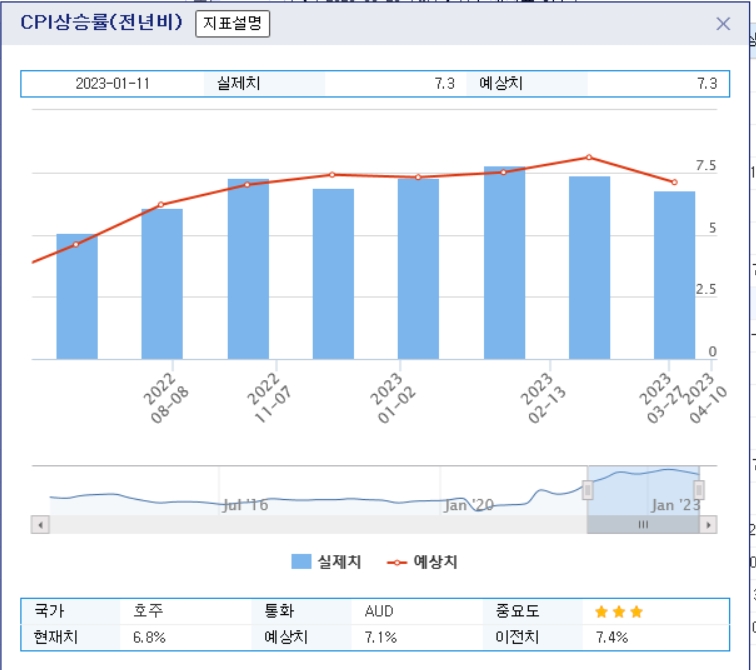Close the CPI상승률 popup window
The image size is (756, 670).
[x=723, y=24]
